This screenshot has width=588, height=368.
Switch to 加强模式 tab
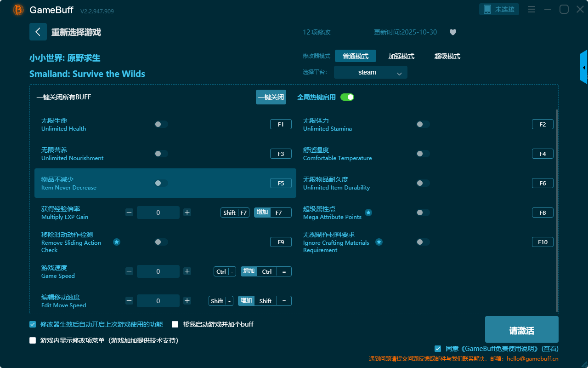401,56
